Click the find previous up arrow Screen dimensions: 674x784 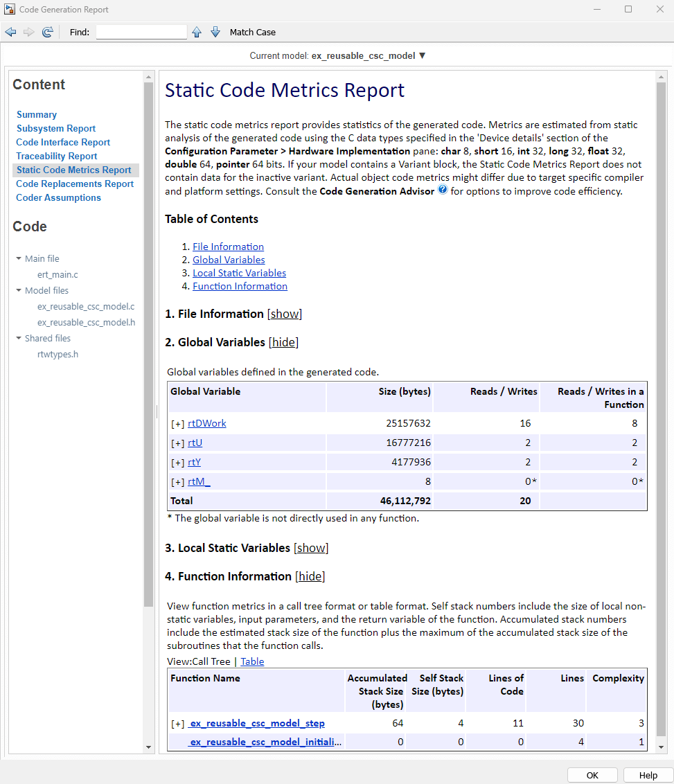tap(197, 32)
